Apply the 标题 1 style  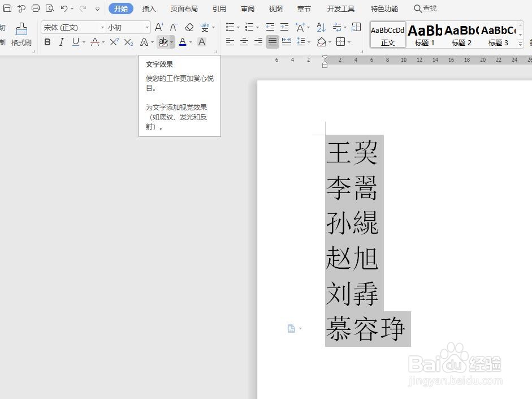tap(424, 34)
